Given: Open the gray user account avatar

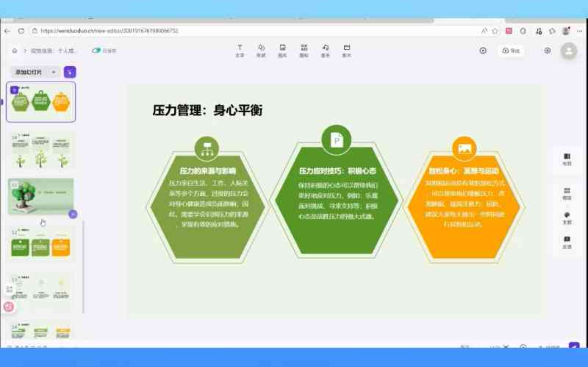Looking at the screenshot, I should tap(569, 51).
